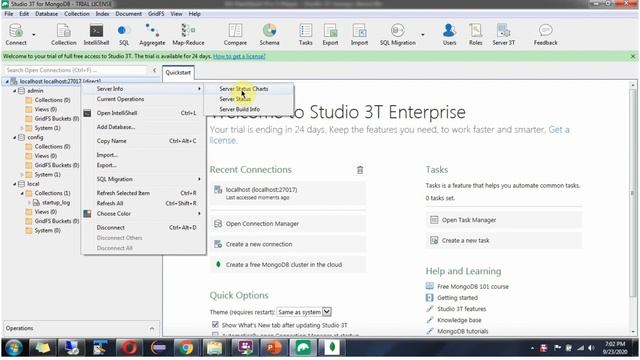Open the localhost recent connection entry
Viewport: 640px width, 360px height.
coord(288,193)
